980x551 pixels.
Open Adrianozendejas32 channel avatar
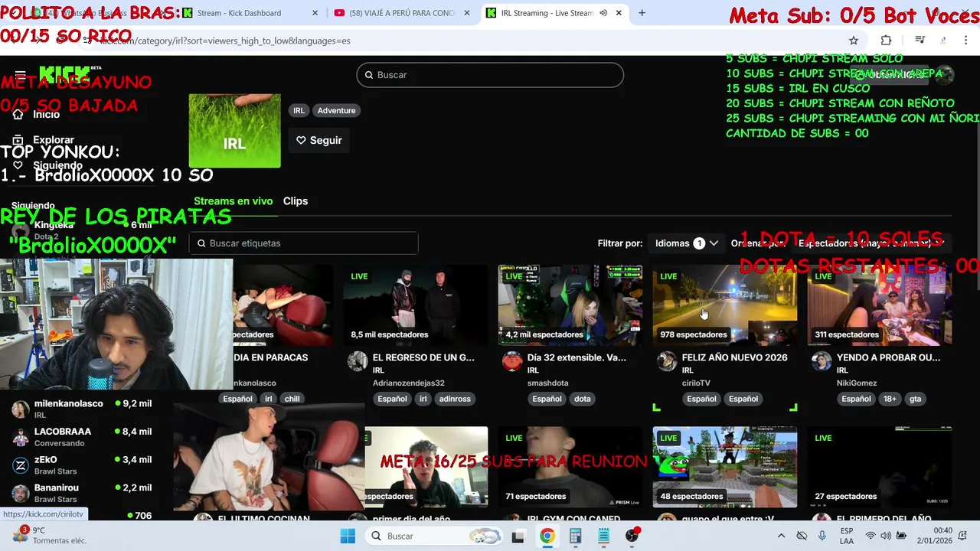pyautogui.click(x=358, y=361)
